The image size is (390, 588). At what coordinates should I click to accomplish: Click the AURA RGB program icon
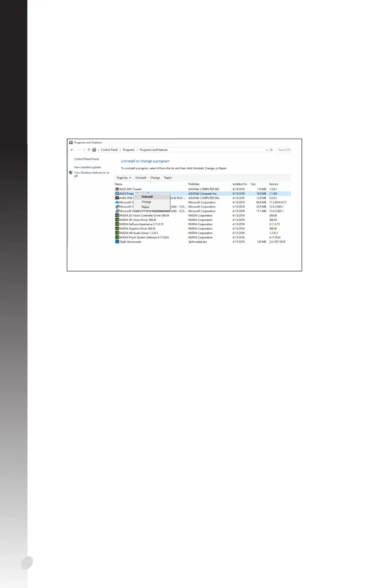click(x=117, y=198)
